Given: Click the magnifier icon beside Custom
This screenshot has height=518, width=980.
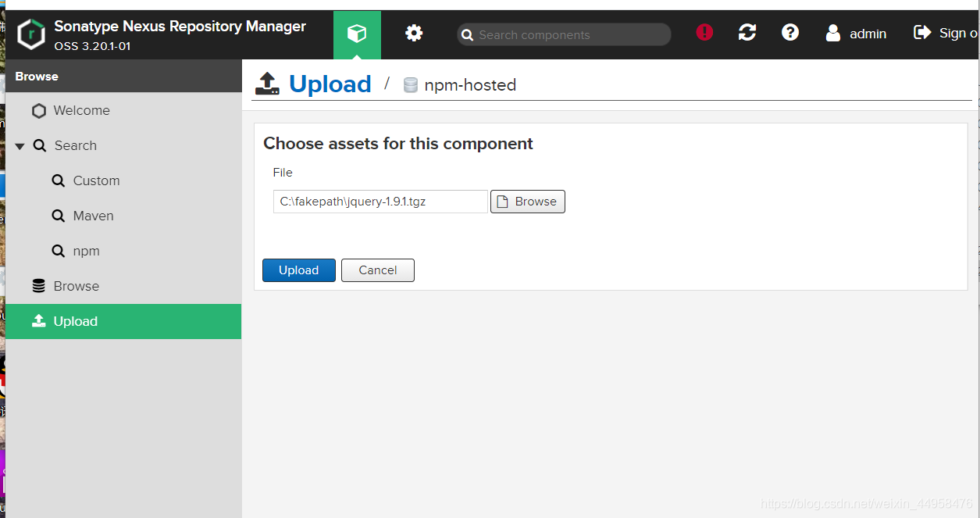Looking at the screenshot, I should click(x=59, y=181).
